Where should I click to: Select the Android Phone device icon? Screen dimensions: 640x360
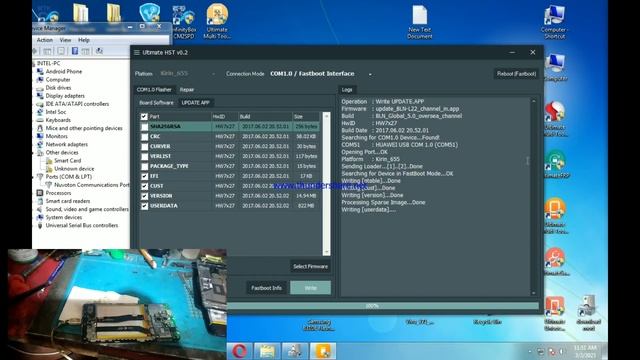coord(40,71)
